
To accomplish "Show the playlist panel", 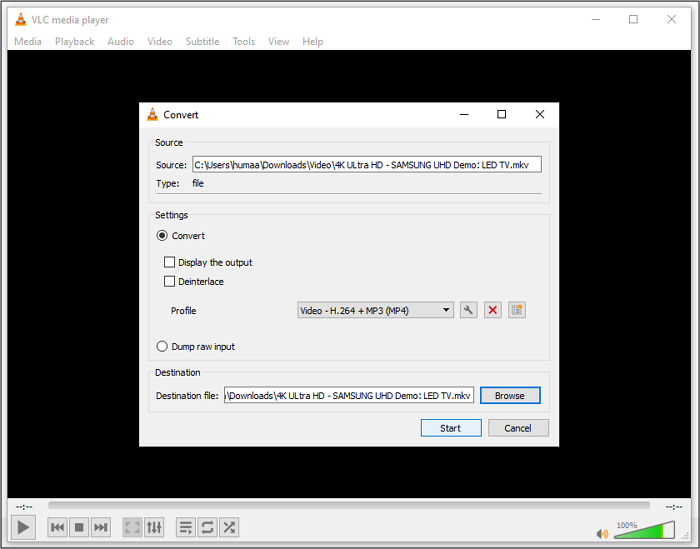I will point(185,526).
